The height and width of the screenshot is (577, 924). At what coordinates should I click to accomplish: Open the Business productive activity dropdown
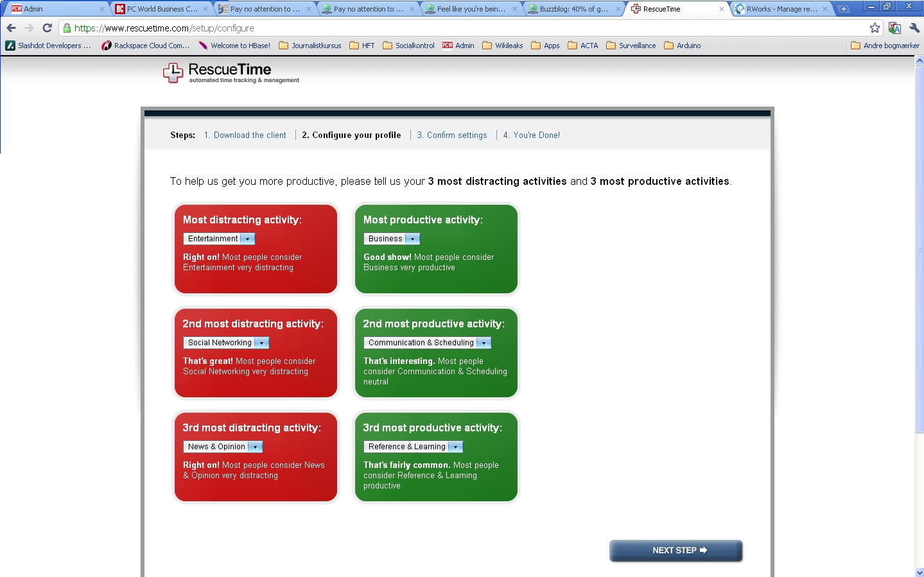click(392, 239)
